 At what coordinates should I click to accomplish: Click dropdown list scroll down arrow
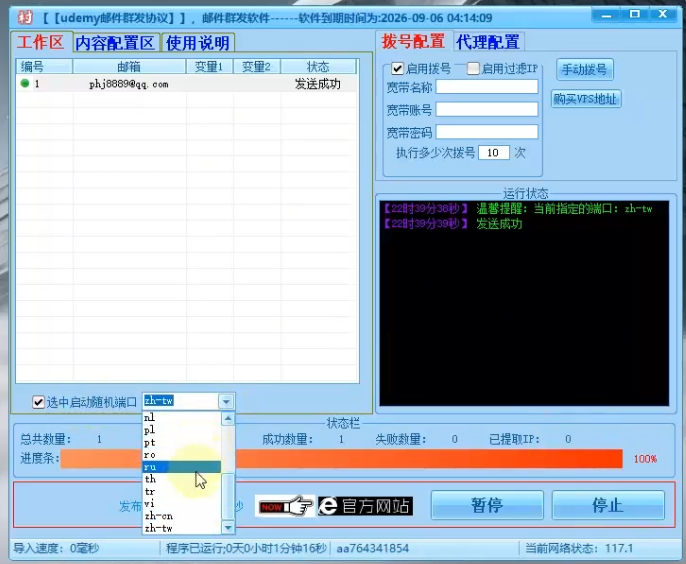[x=228, y=527]
